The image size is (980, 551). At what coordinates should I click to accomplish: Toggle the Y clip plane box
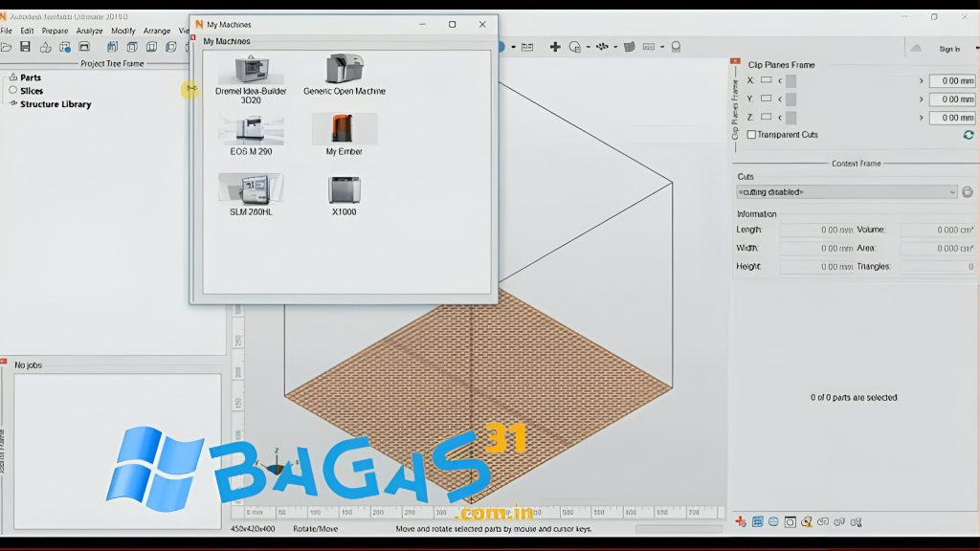(767, 99)
